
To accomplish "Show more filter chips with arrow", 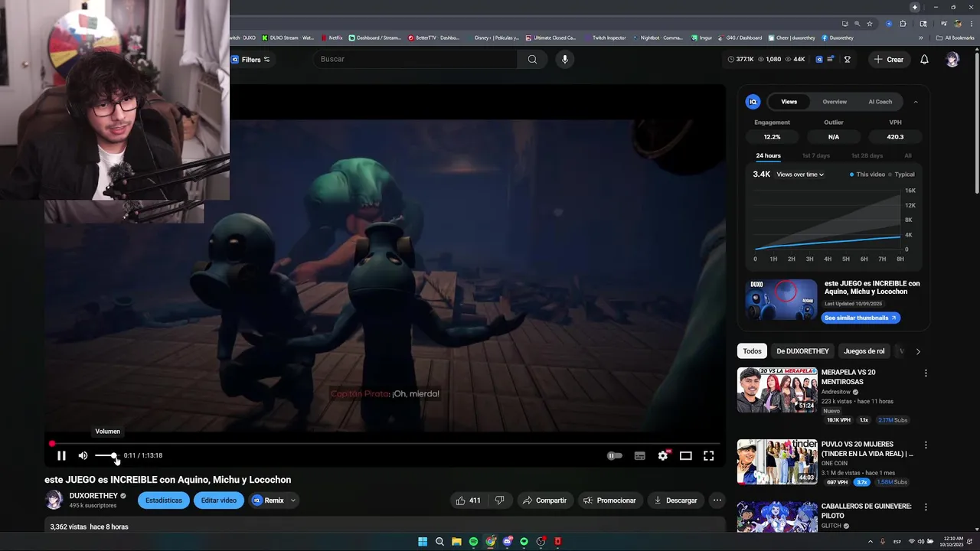I will [x=918, y=351].
